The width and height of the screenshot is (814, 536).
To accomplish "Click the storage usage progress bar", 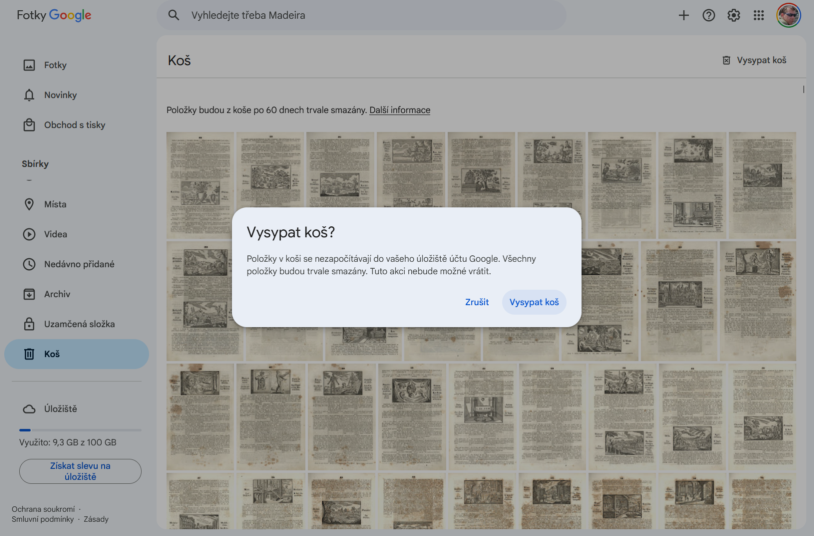I will [x=80, y=430].
